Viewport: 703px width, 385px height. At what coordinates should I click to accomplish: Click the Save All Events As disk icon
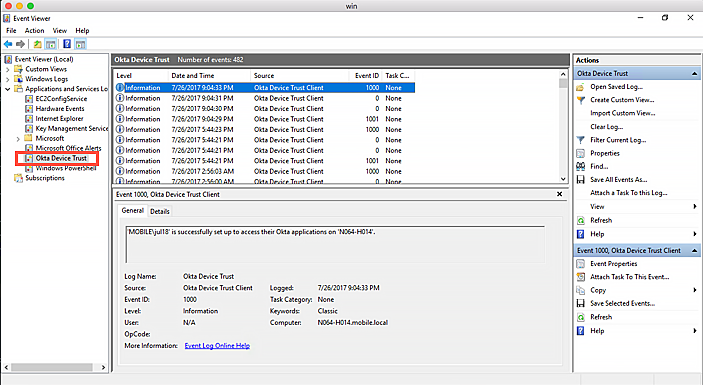(x=581, y=179)
